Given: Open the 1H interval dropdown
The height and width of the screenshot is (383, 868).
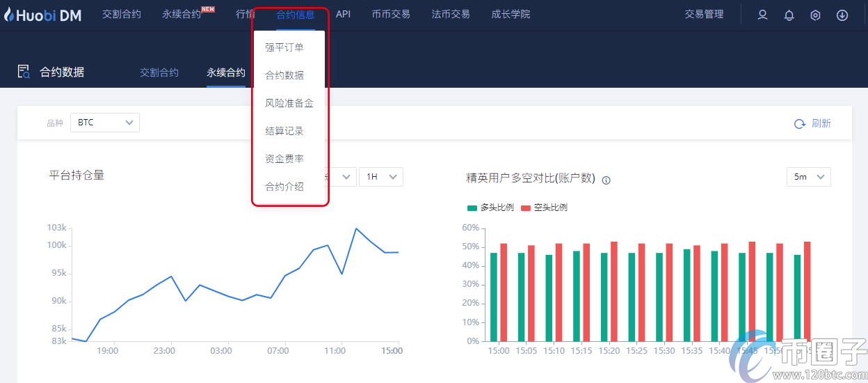Looking at the screenshot, I should [380, 177].
